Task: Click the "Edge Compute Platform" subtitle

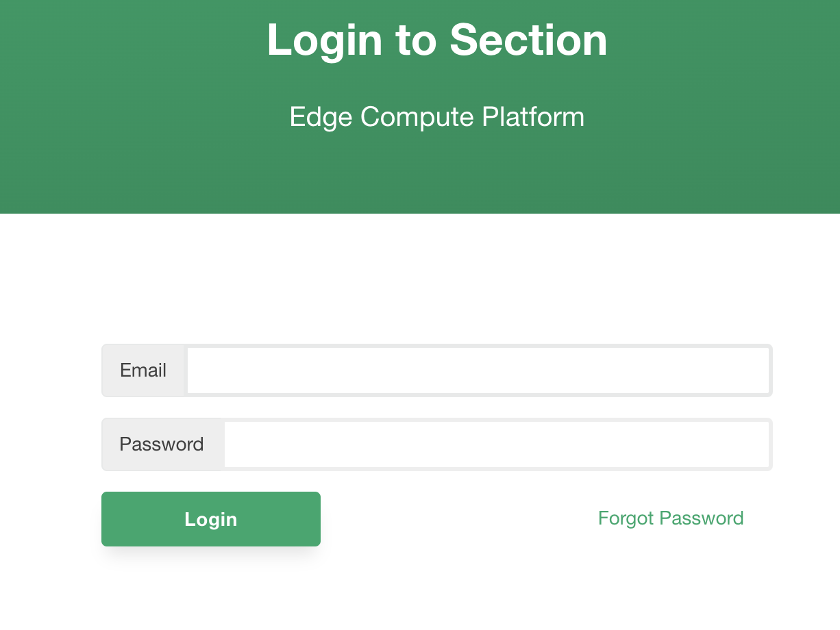Action: coord(437,117)
